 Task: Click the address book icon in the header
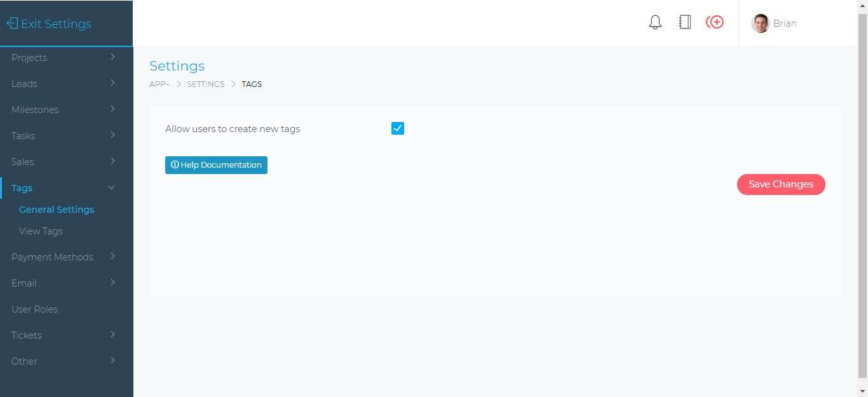pyautogui.click(x=684, y=22)
